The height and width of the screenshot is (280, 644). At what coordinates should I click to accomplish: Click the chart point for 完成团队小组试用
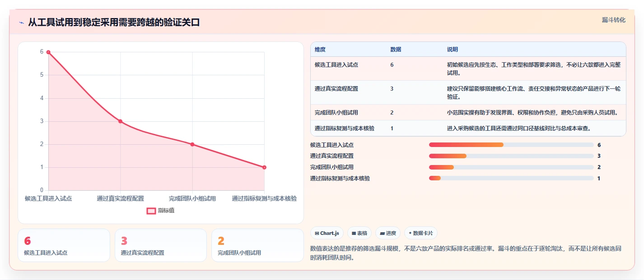pos(192,144)
